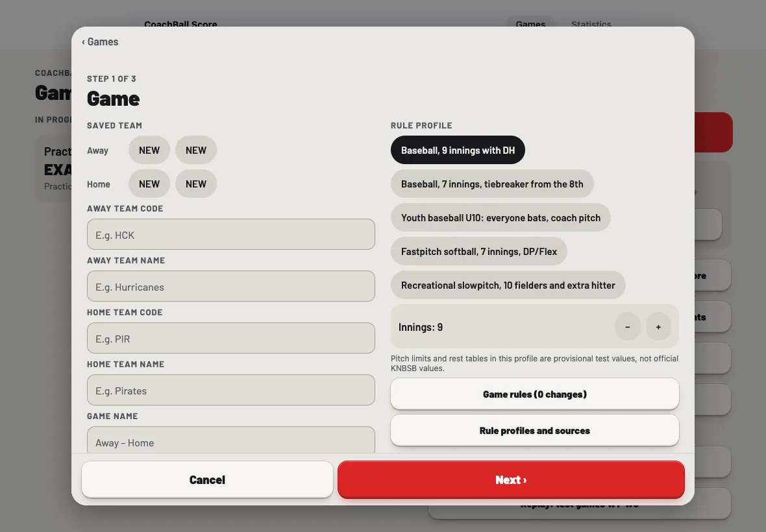The image size is (766, 532).
Task: Select second NEW chip in Away row
Action: [196, 151]
